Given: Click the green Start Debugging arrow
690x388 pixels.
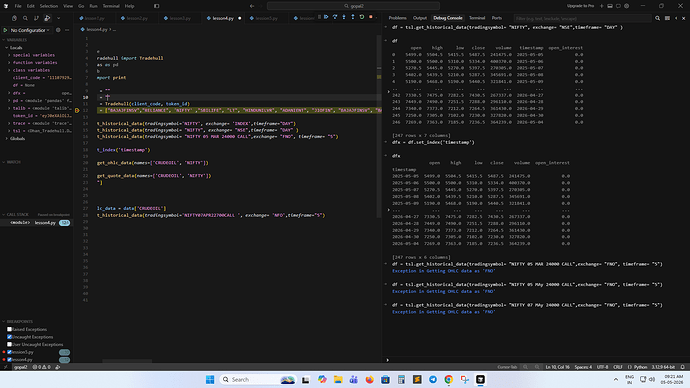Looking at the screenshot, I should click(x=5, y=30).
